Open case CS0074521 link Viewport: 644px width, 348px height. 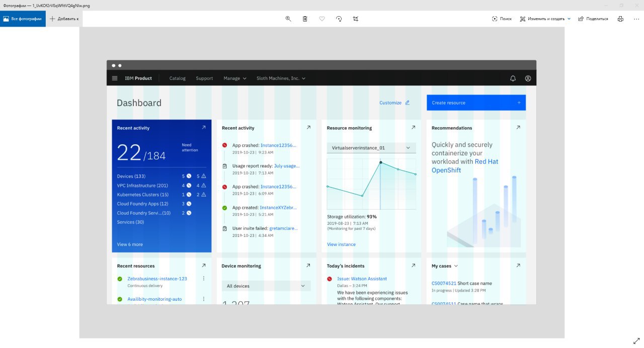click(444, 283)
